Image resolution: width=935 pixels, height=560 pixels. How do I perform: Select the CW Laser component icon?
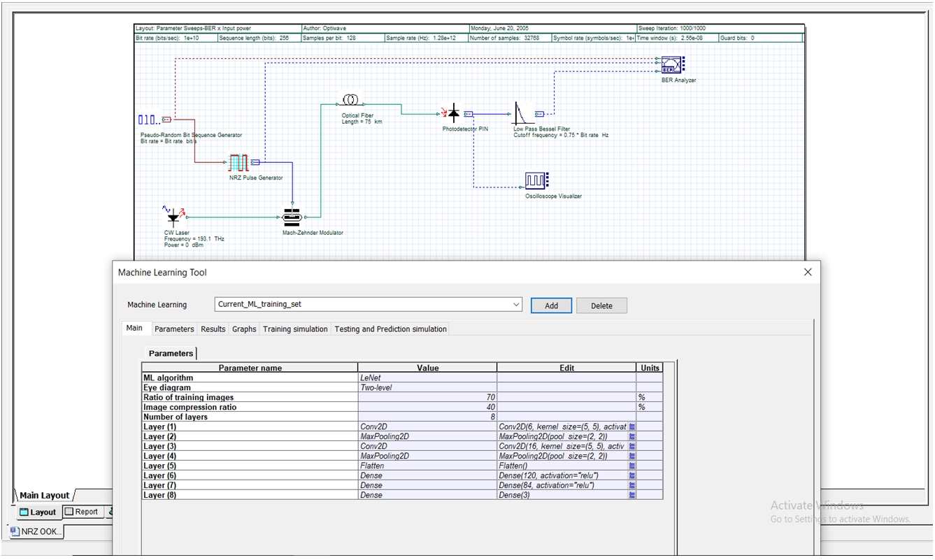[x=173, y=217]
